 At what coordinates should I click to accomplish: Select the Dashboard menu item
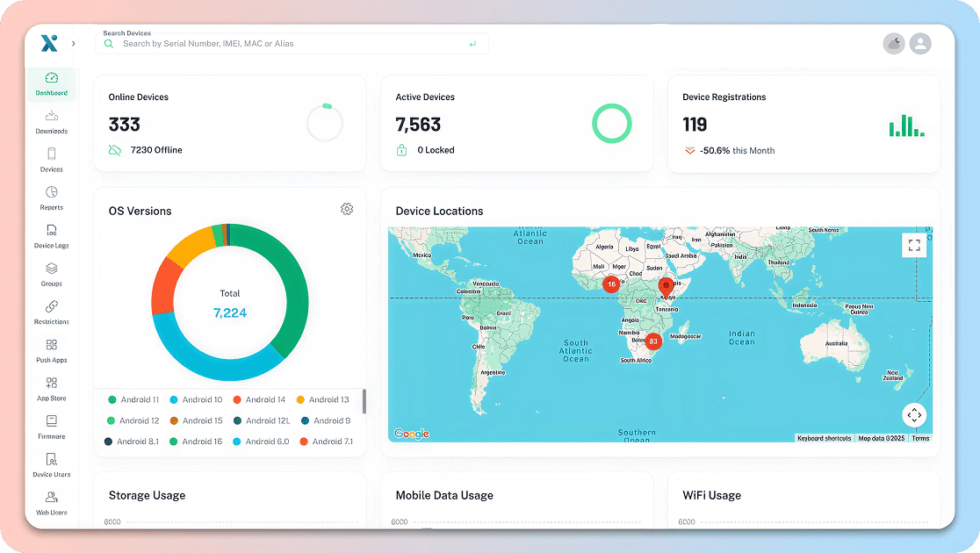coord(51,83)
